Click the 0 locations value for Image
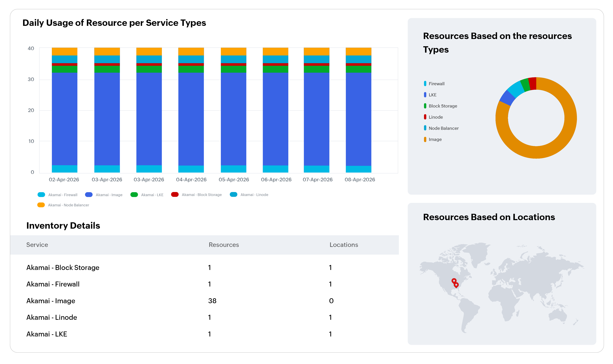This screenshot has height=364, width=613. [x=331, y=301]
